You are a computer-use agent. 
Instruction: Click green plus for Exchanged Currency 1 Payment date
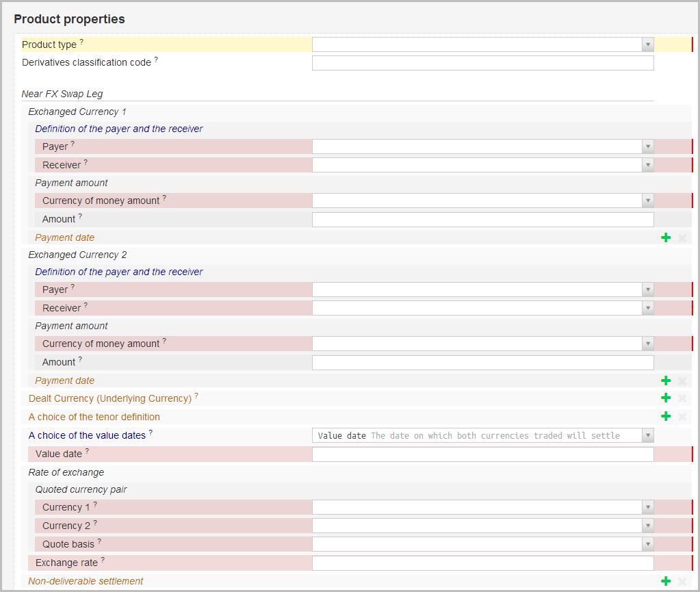(666, 237)
